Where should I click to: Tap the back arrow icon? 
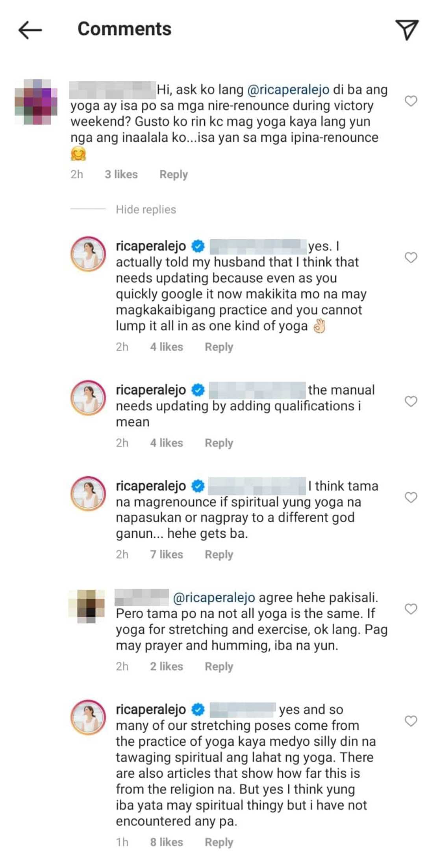30,30
